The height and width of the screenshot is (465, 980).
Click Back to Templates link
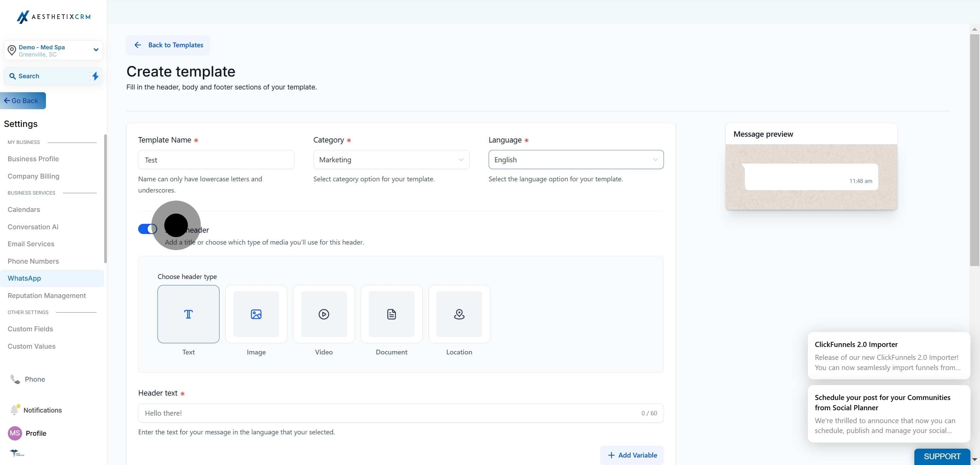[x=168, y=45]
